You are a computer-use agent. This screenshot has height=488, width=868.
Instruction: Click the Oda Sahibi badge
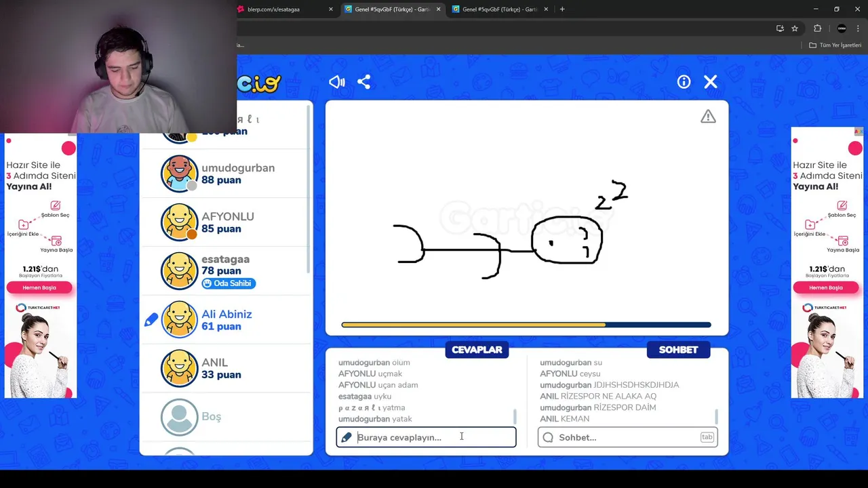229,283
